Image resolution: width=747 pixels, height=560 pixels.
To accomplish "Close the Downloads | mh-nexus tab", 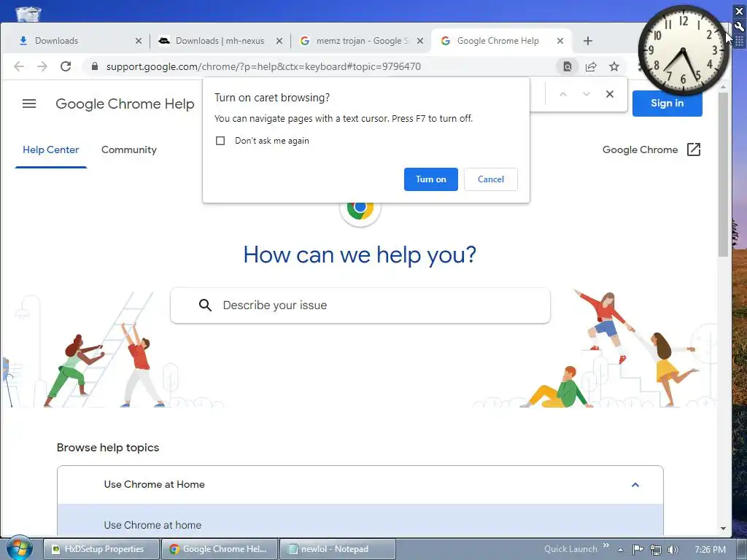I will [x=279, y=41].
